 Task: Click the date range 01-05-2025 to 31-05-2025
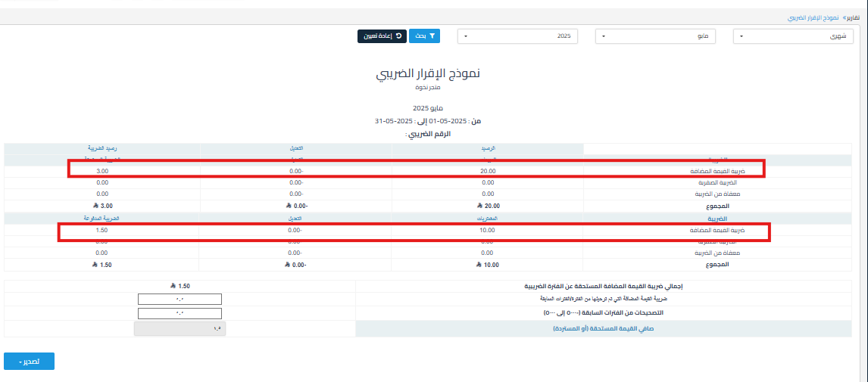click(x=428, y=121)
